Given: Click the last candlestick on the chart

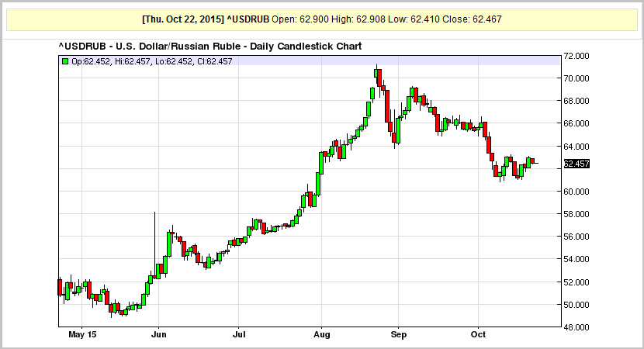Looking at the screenshot, I should tap(535, 163).
